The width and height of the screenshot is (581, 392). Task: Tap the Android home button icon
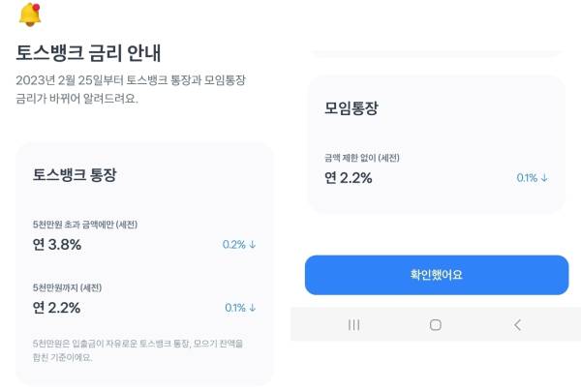click(436, 325)
